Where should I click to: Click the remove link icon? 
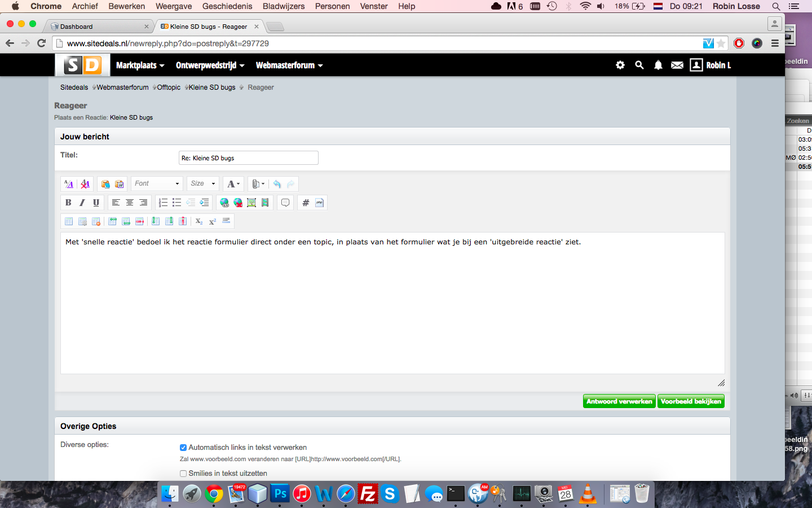pos(238,203)
